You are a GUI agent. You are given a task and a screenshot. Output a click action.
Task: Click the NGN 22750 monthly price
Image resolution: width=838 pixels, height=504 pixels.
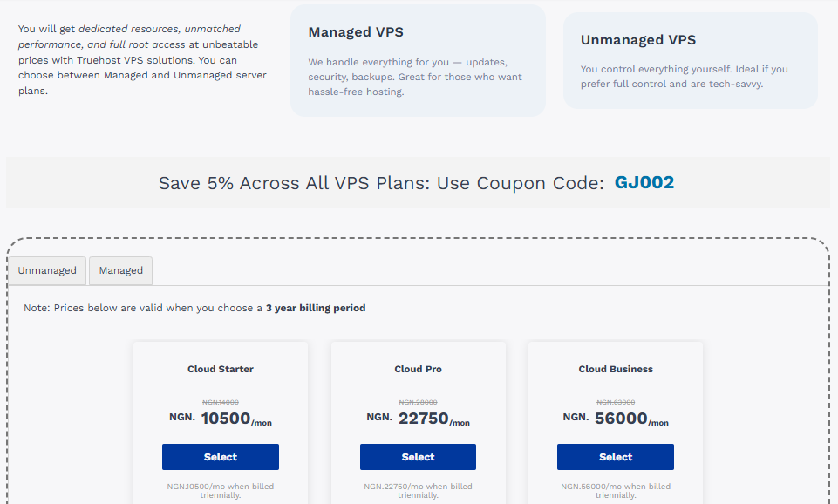coord(418,417)
